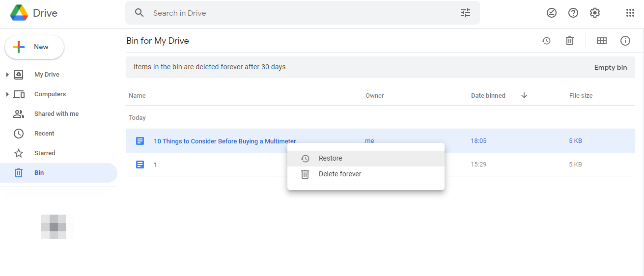The height and width of the screenshot is (276, 644).
Task: Open the Ready for offline status icon
Action: (x=552, y=13)
